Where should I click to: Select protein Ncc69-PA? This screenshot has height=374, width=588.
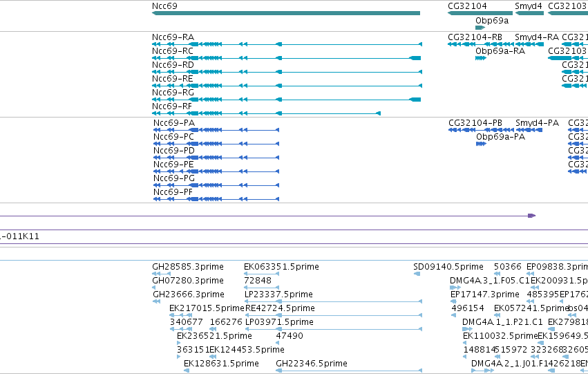(216, 130)
